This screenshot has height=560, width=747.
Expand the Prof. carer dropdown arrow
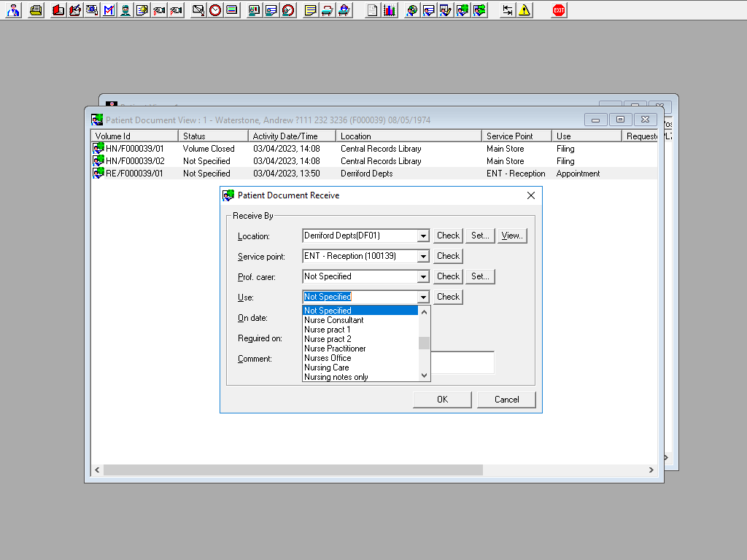point(423,276)
